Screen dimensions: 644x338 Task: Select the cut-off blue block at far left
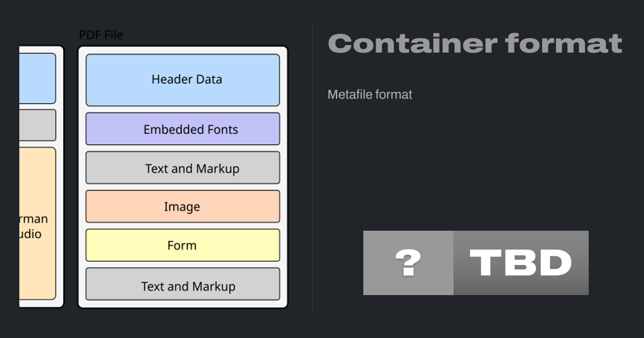point(38,78)
